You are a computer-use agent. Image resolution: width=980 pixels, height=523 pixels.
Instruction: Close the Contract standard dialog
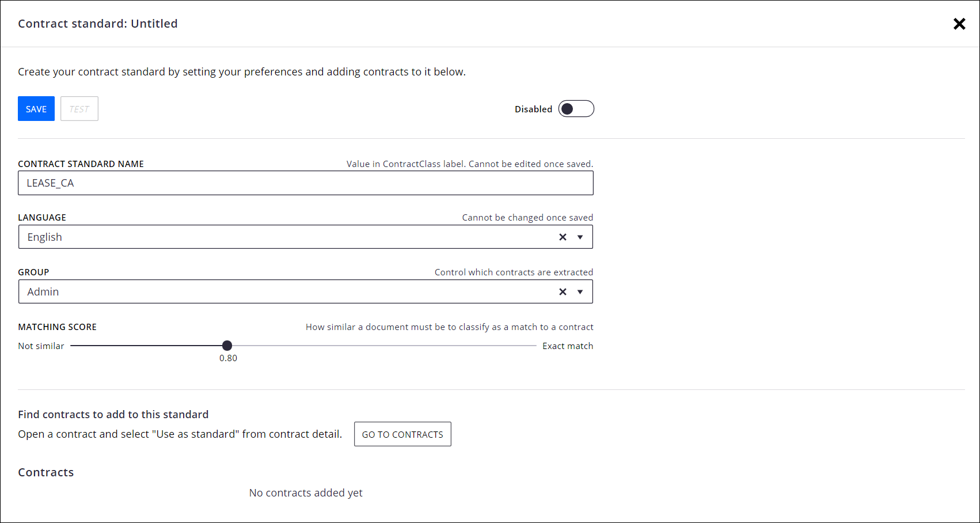[959, 24]
